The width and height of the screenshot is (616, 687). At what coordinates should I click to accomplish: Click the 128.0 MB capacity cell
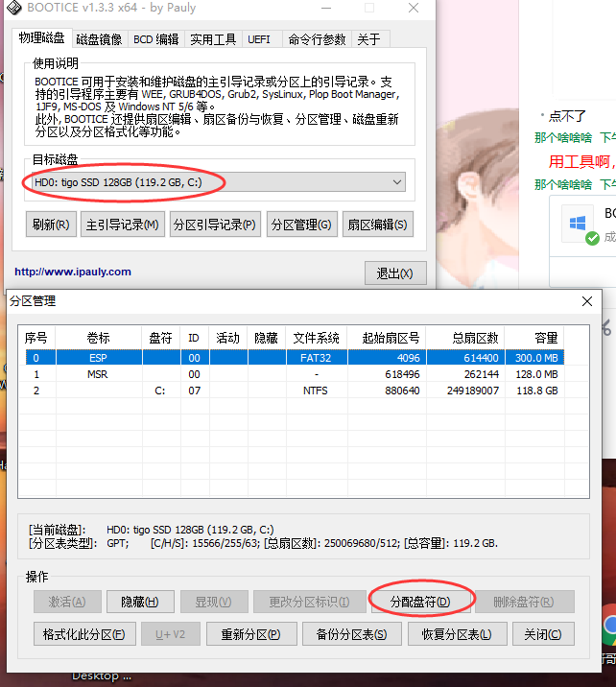(x=536, y=374)
